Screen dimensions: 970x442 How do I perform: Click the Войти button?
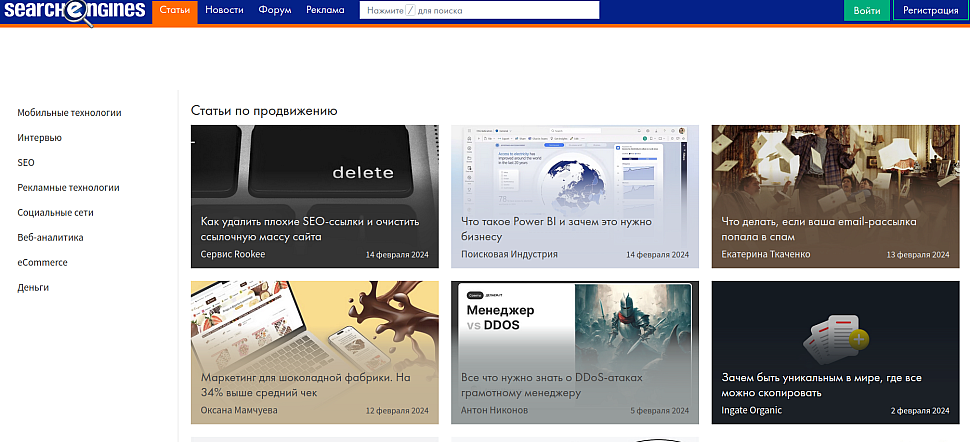point(867,11)
